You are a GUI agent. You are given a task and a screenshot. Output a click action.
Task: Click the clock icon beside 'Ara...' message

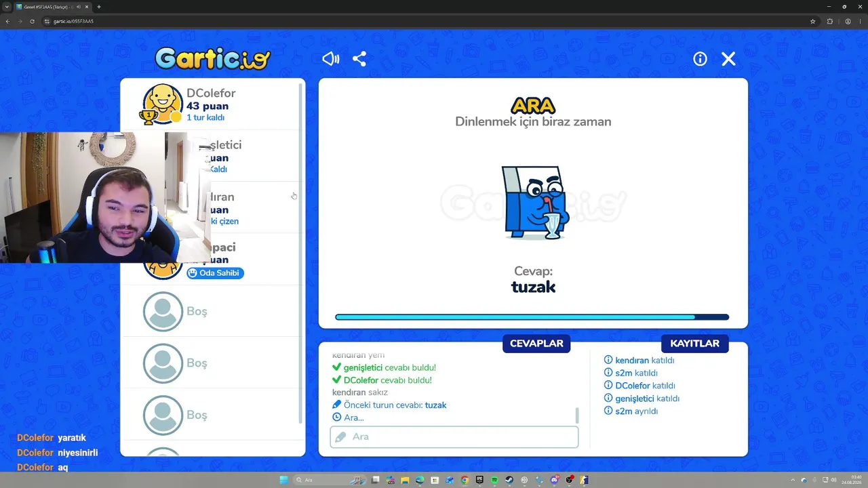(337, 418)
